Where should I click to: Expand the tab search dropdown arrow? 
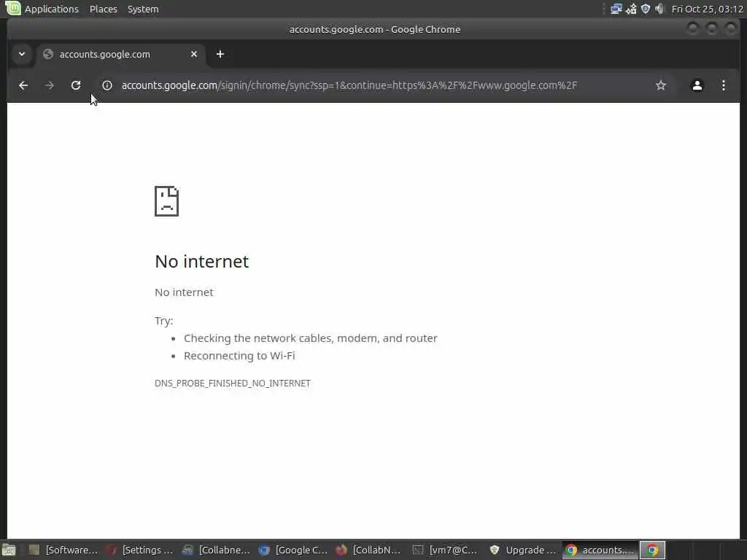[x=21, y=54]
